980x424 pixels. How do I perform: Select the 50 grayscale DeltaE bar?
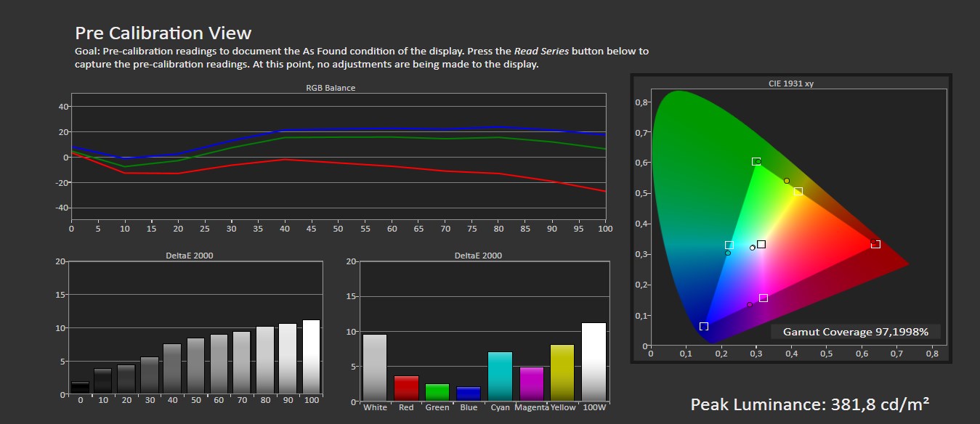[195, 366]
